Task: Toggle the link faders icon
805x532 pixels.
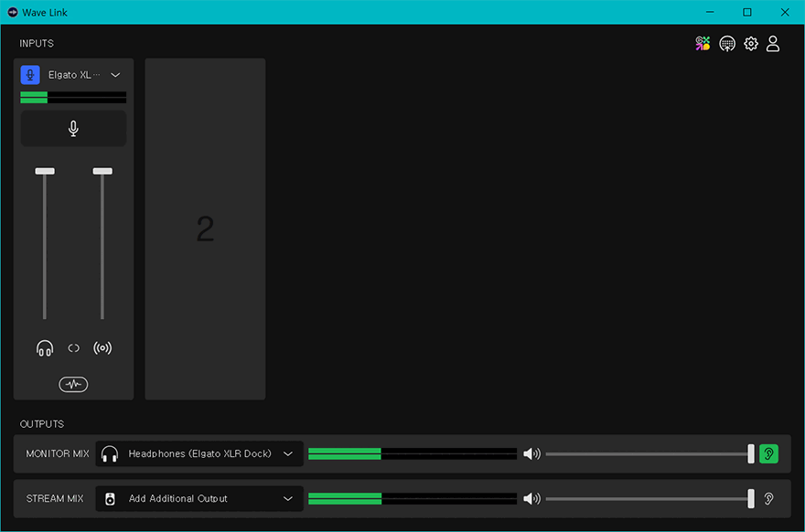Action: pos(73,348)
